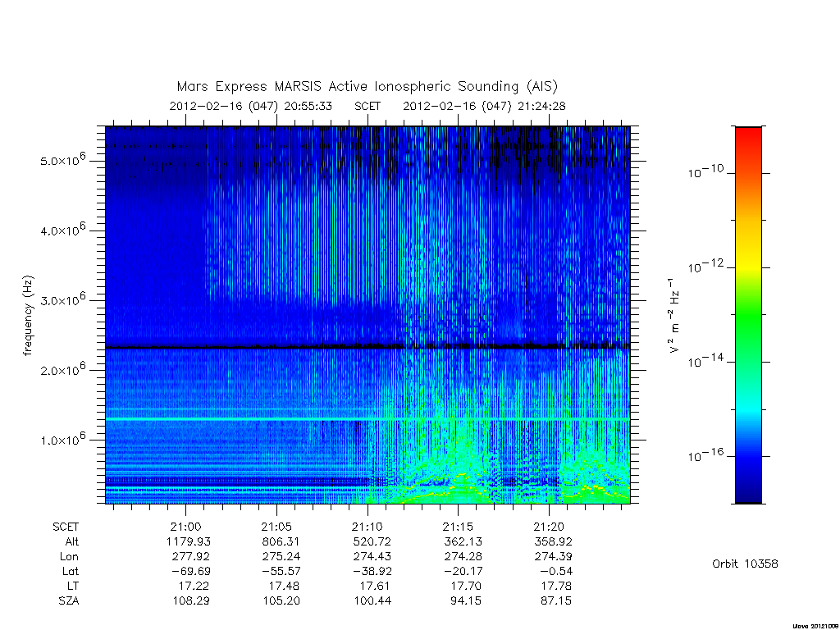Click altitude value 358.92

[x=553, y=541]
